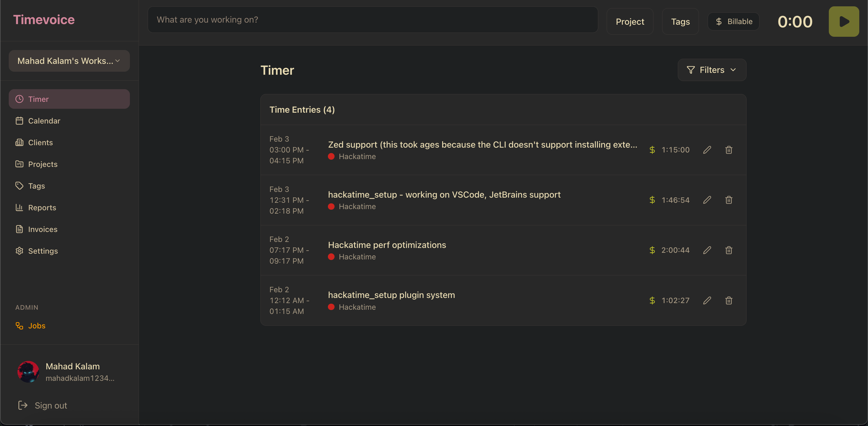The width and height of the screenshot is (868, 426).
Task: Open the admin Jobs link
Action: pyautogui.click(x=36, y=326)
